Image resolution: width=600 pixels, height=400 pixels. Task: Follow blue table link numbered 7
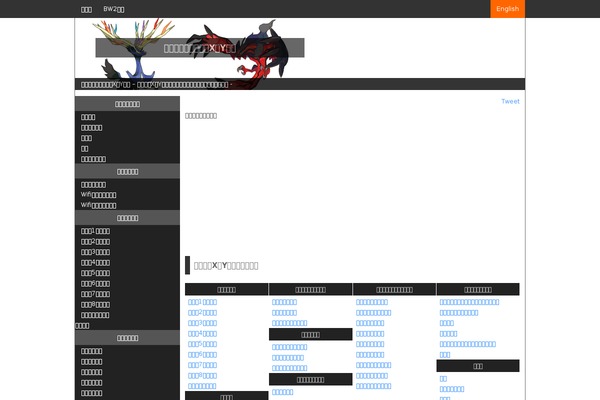click(x=202, y=365)
